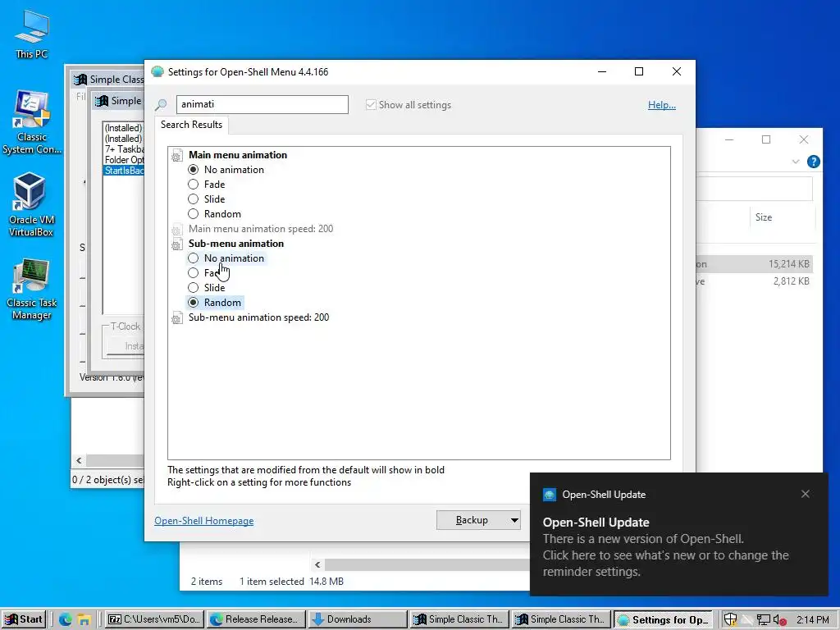This screenshot has height=630, width=840.
Task: Click the clock showing 2:14 PM
Action: point(813,620)
